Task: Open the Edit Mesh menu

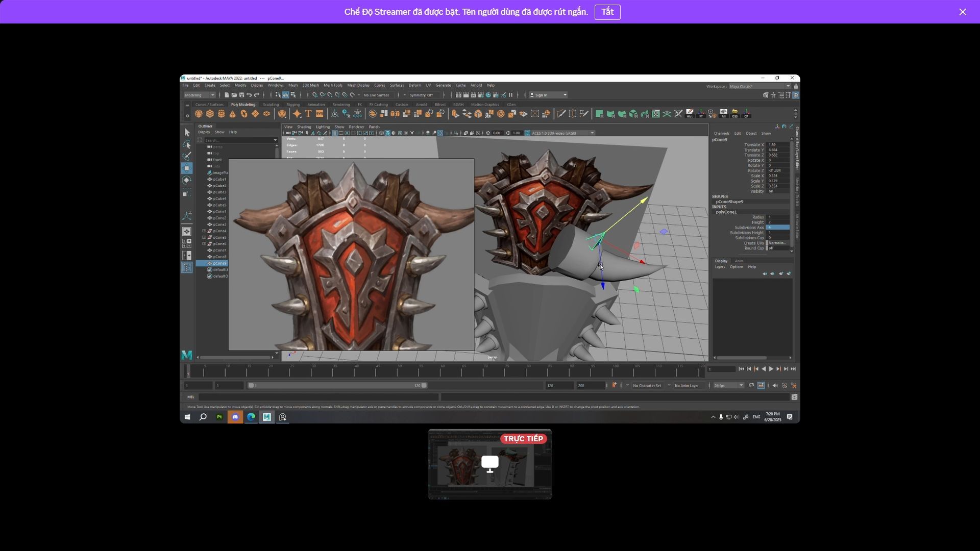Action: click(310, 85)
